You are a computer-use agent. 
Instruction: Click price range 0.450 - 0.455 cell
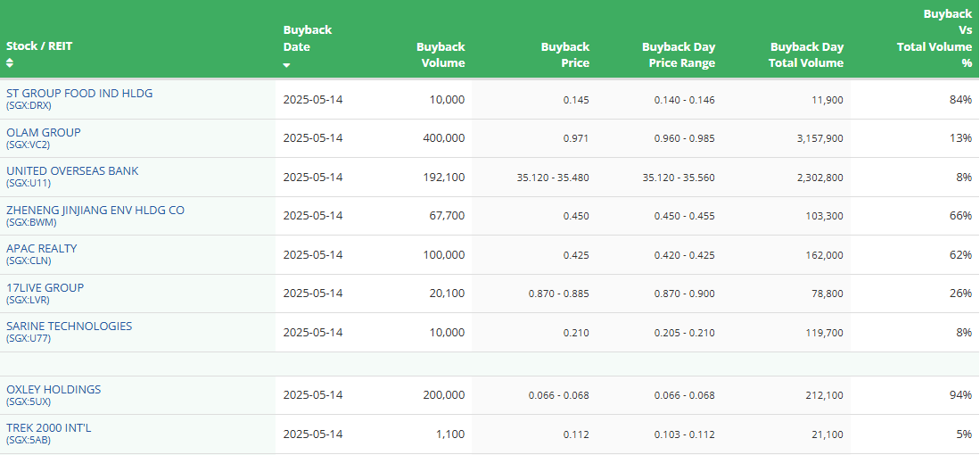tap(684, 216)
